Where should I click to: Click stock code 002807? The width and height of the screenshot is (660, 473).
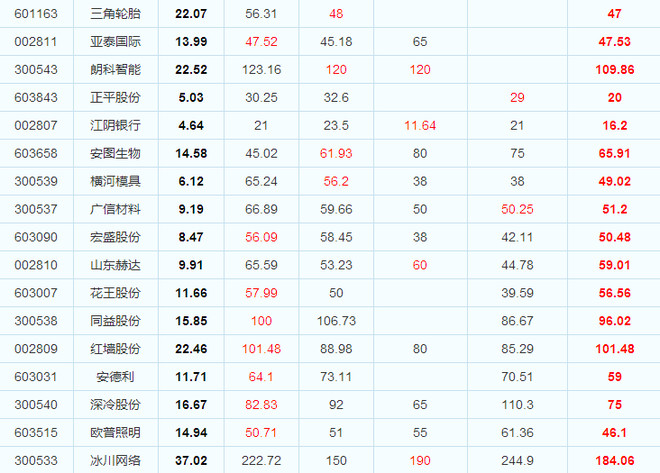click(x=36, y=125)
